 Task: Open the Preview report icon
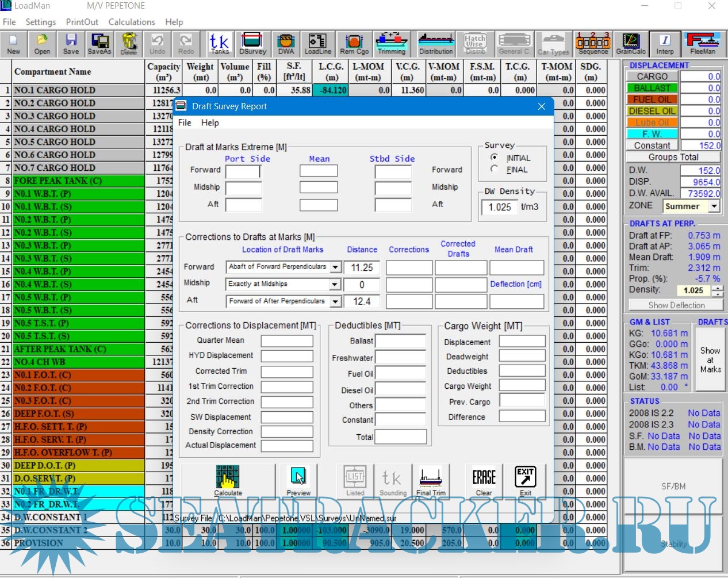(298, 480)
